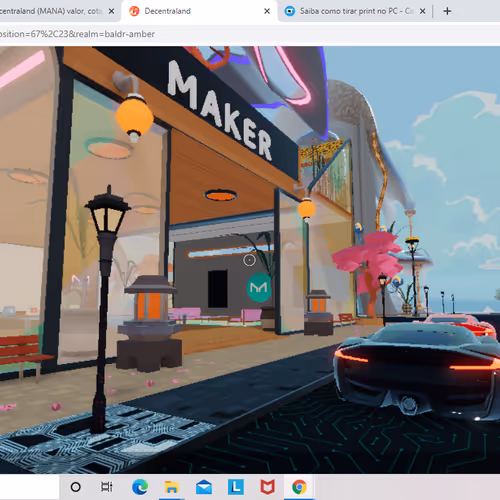Click the black doorway inside the Maker building

coord(218,289)
